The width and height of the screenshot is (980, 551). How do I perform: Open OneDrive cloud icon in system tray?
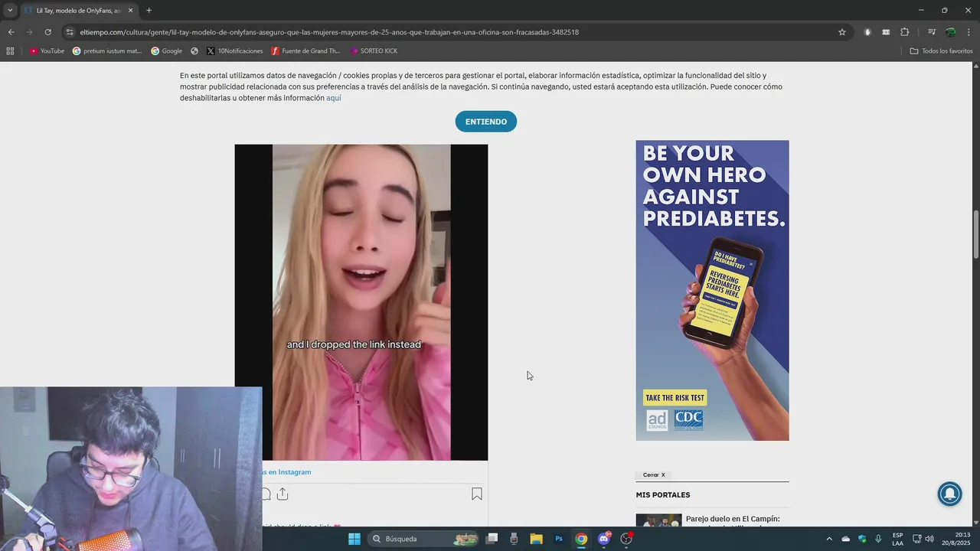point(845,539)
